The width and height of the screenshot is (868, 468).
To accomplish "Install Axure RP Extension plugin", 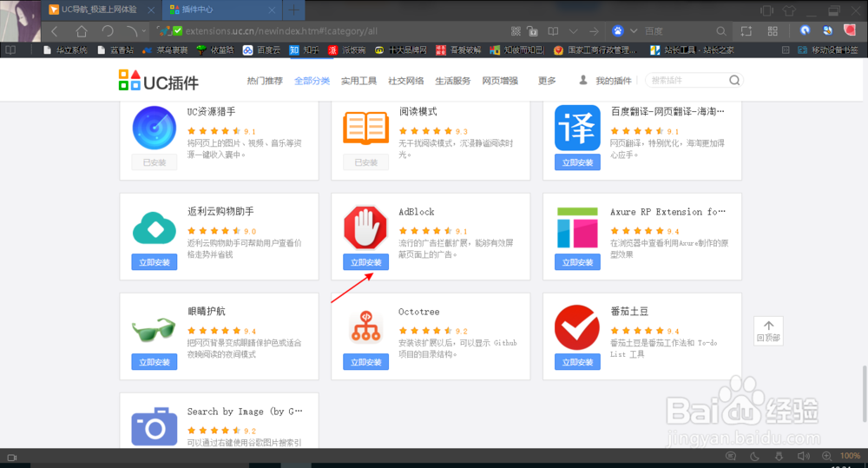I will click(x=577, y=262).
